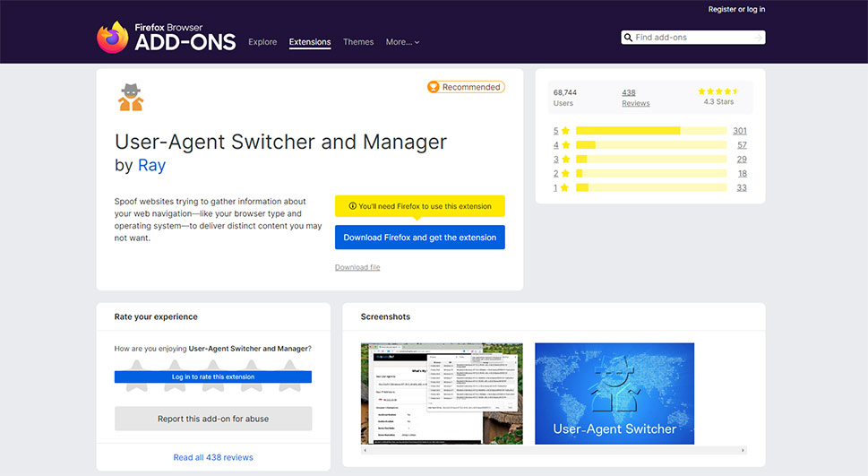Focus the Find add-ons search field
The image size is (868, 476).
click(x=693, y=38)
